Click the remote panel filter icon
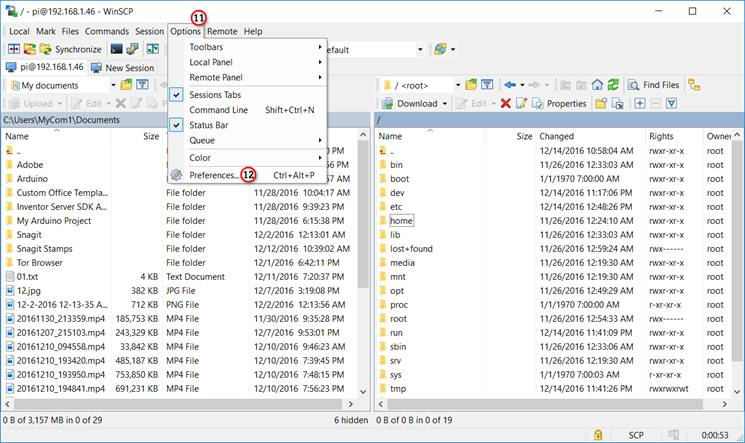 tap(487, 85)
